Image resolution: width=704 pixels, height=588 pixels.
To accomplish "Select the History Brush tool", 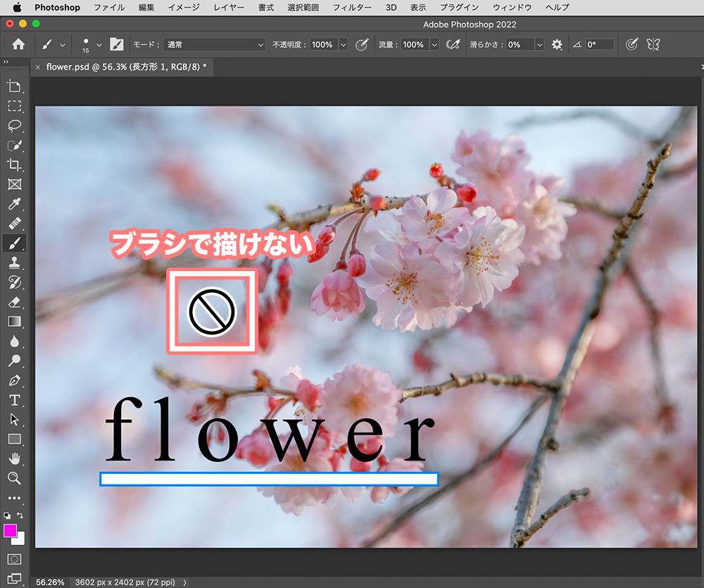I will click(14, 282).
